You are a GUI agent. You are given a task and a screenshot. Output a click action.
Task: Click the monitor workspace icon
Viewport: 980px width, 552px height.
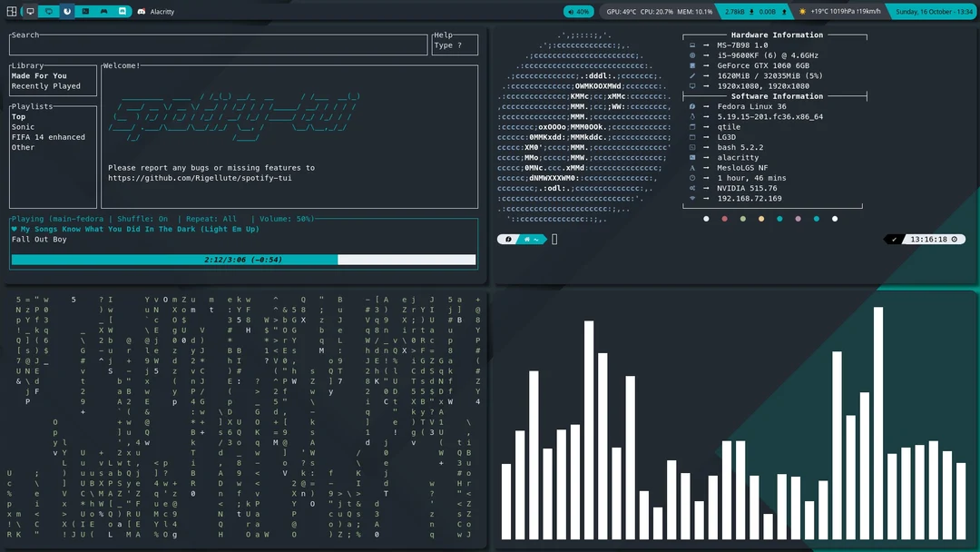pos(30,11)
